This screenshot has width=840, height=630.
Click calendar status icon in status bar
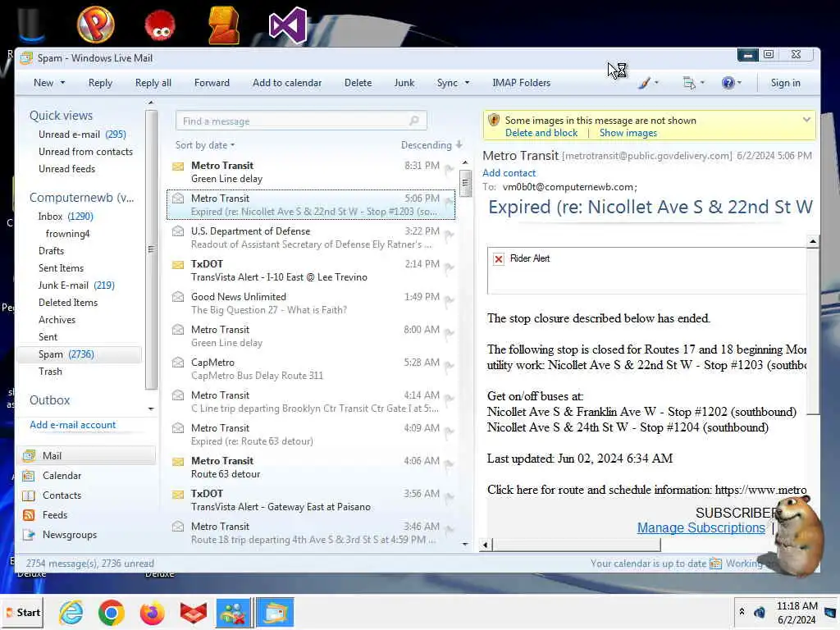(x=715, y=564)
